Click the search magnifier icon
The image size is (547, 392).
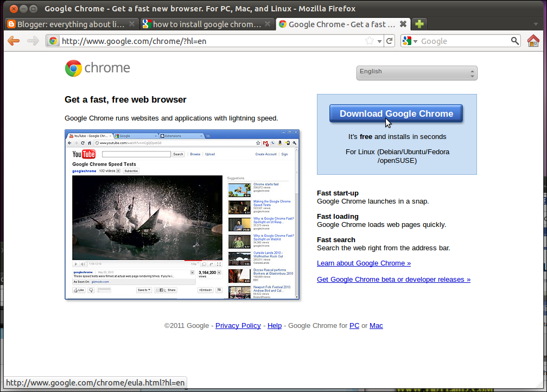click(514, 41)
